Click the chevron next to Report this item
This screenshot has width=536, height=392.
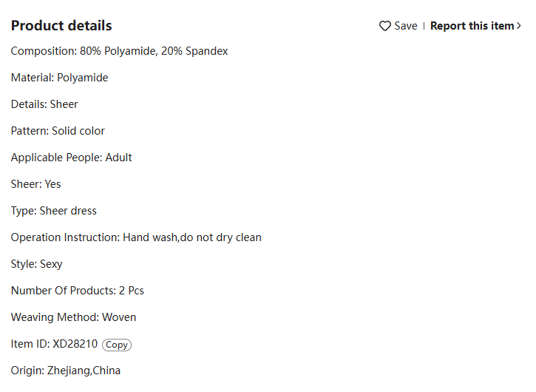pos(518,26)
